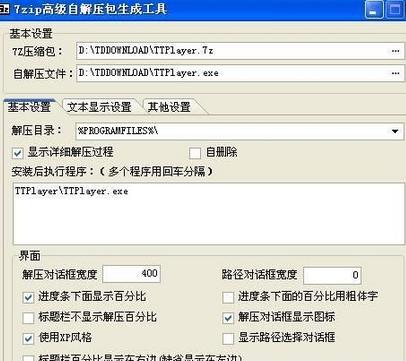The width and height of the screenshot is (406, 361).
Task: Open the 文本显示设置 tab
Action: 99,107
